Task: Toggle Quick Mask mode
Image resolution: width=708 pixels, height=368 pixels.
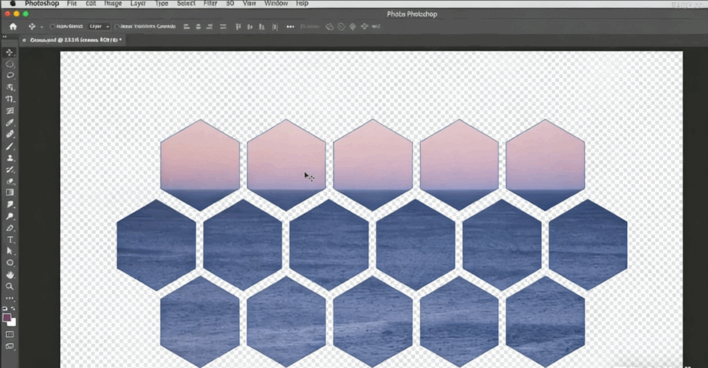Action: pos(9,335)
